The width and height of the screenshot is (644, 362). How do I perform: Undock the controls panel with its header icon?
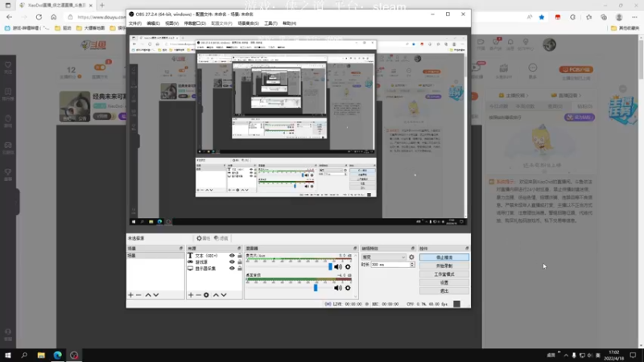pyautogui.click(x=467, y=249)
